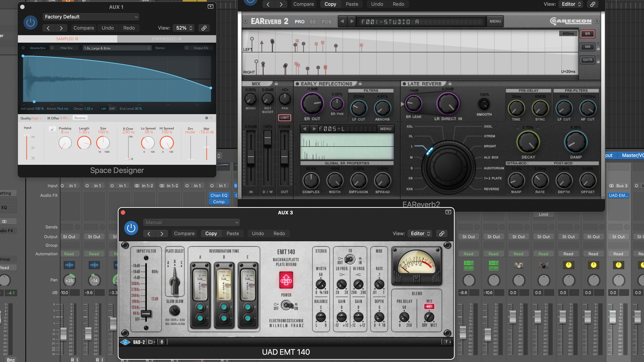Open Manual preset dropdown in AUX 3
Image resolution: width=644 pixels, height=362 pixels.
pyautogui.click(x=192, y=222)
